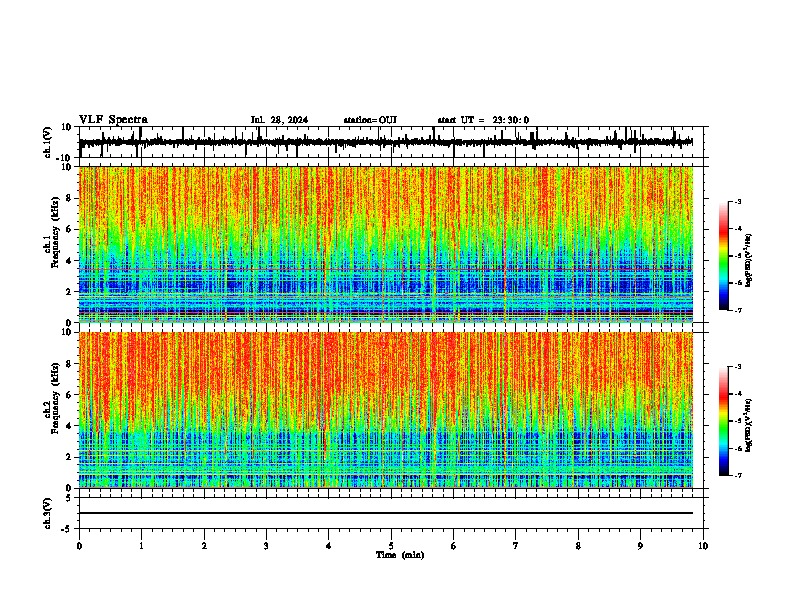Click the flat ch.3 voltage trace line
Viewport: 792px width, 612px height.
385,513
